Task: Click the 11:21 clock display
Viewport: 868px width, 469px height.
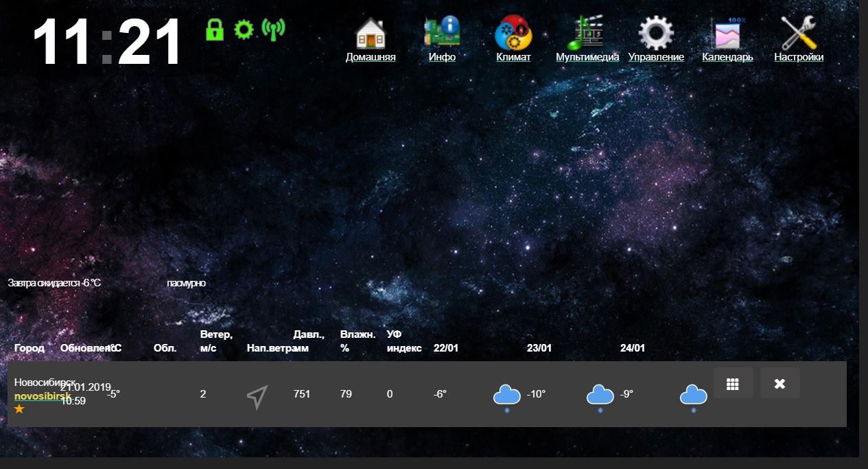Action: coord(107,43)
